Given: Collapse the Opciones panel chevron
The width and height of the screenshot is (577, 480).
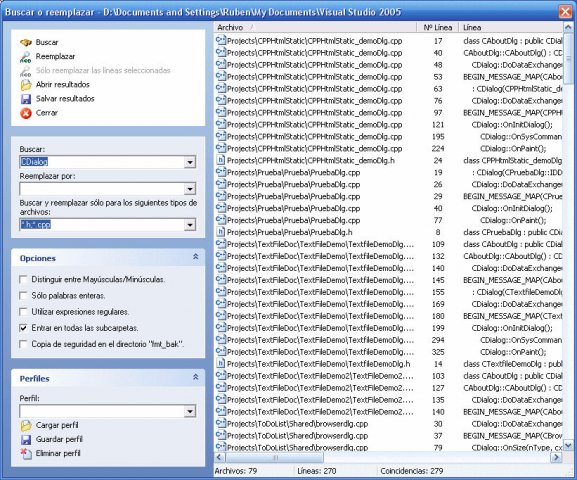Looking at the screenshot, I should point(196,257).
